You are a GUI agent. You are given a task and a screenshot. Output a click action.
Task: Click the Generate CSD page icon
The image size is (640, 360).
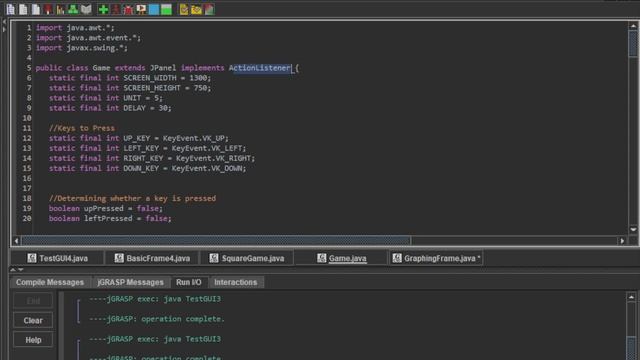pyautogui.click(x=11, y=9)
